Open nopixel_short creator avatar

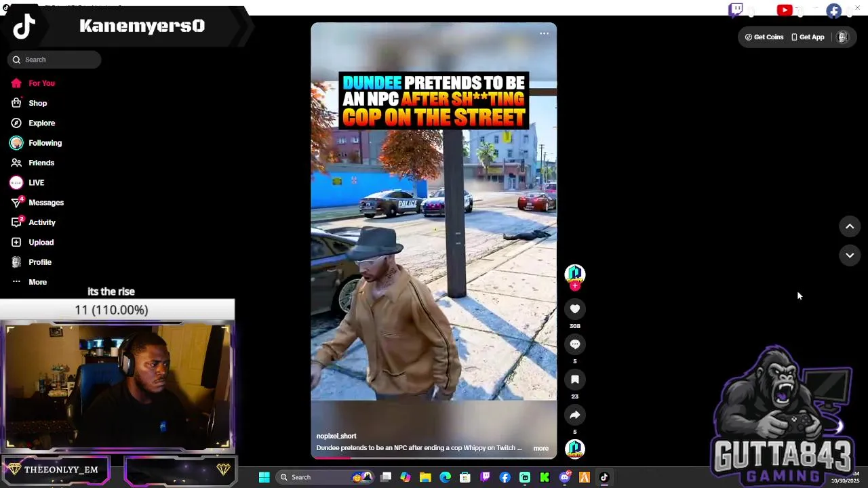tap(575, 274)
